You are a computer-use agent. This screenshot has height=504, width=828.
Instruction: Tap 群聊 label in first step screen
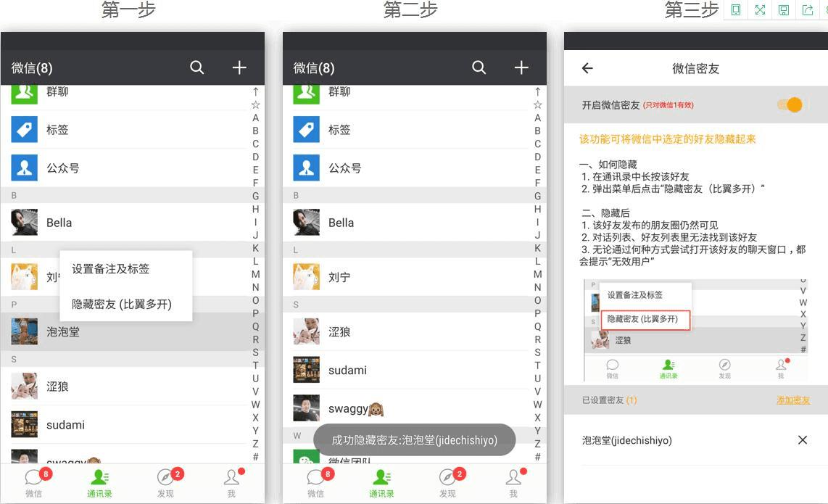coord(57,91)
